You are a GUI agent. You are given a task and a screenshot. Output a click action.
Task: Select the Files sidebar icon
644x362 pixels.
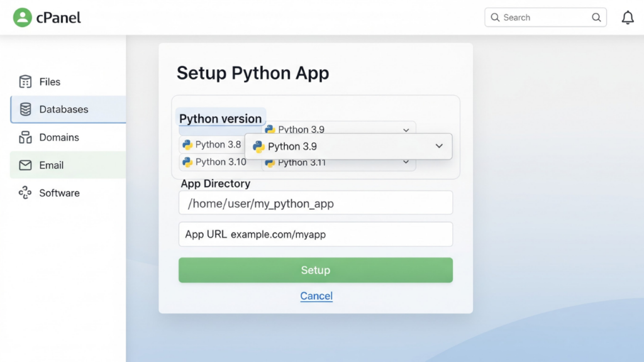point(25,82)
